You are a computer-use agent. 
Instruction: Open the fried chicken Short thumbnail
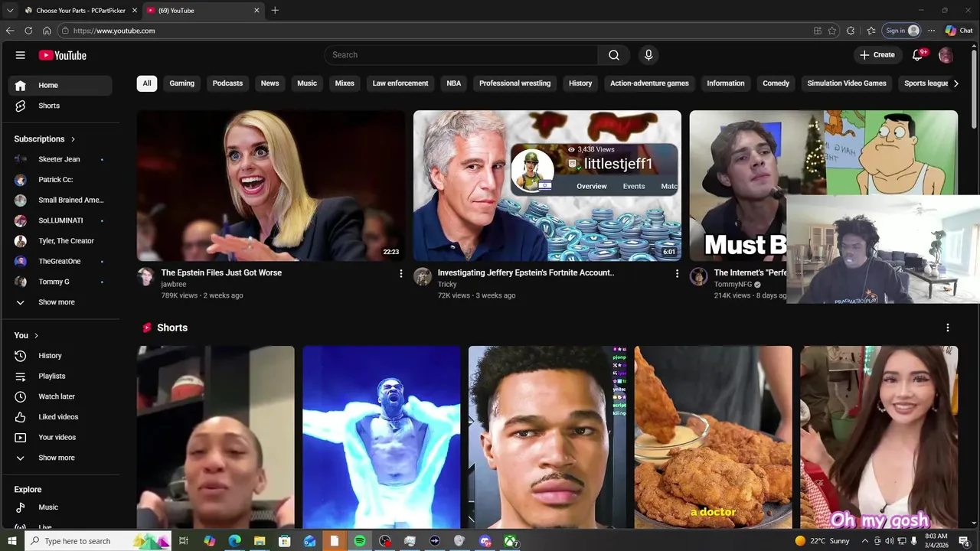click(x=714, y=437)
